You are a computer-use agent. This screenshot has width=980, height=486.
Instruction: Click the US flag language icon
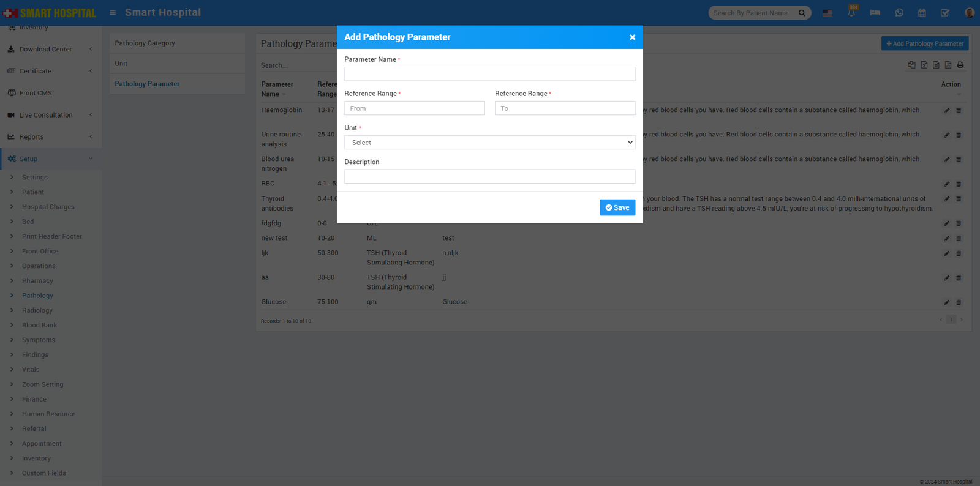pyautogui.click(x=827, y=13)
